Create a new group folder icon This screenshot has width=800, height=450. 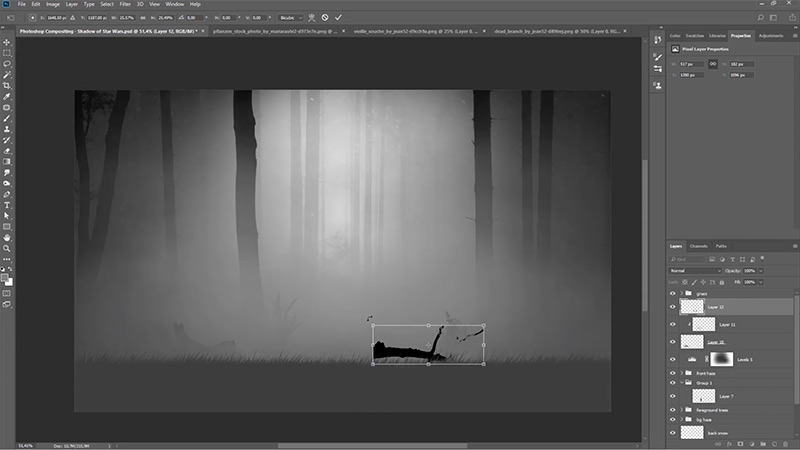click(x=763, y=444)
